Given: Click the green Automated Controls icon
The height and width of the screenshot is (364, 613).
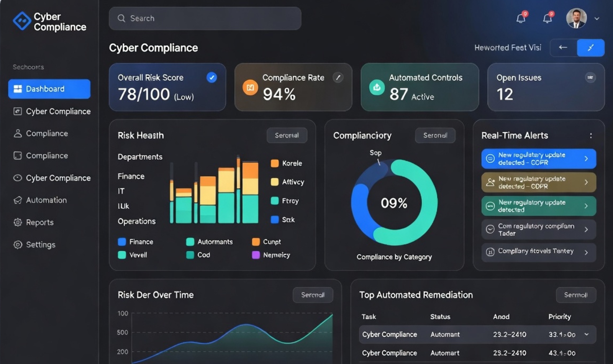Looking at the screenshot, I should (x=377, y=87).
